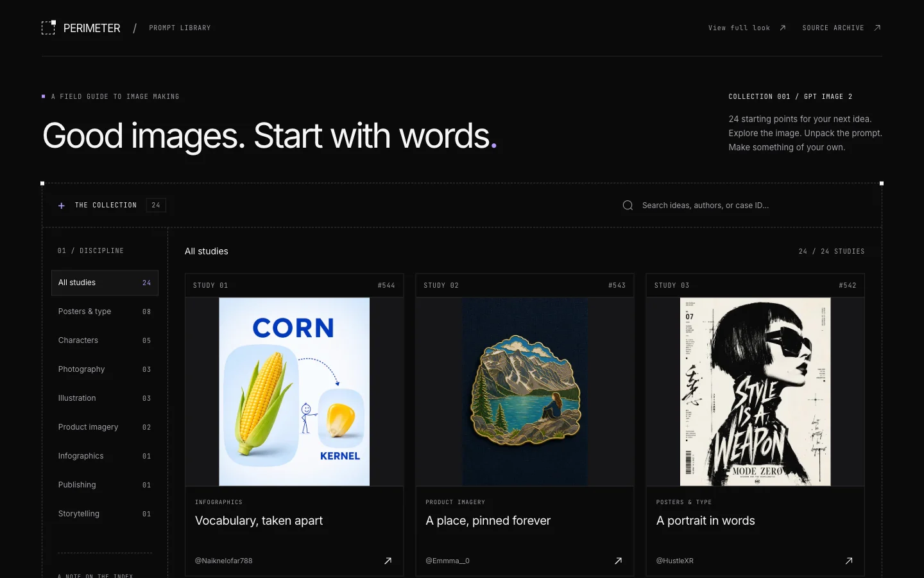
Task: Click author @Emmma__0
Action: [447, 561]
